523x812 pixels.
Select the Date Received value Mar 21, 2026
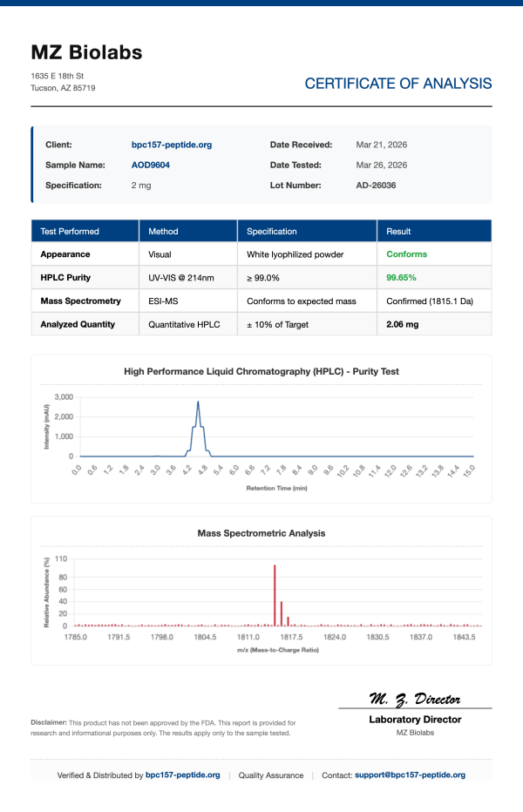tap(382, 145)
